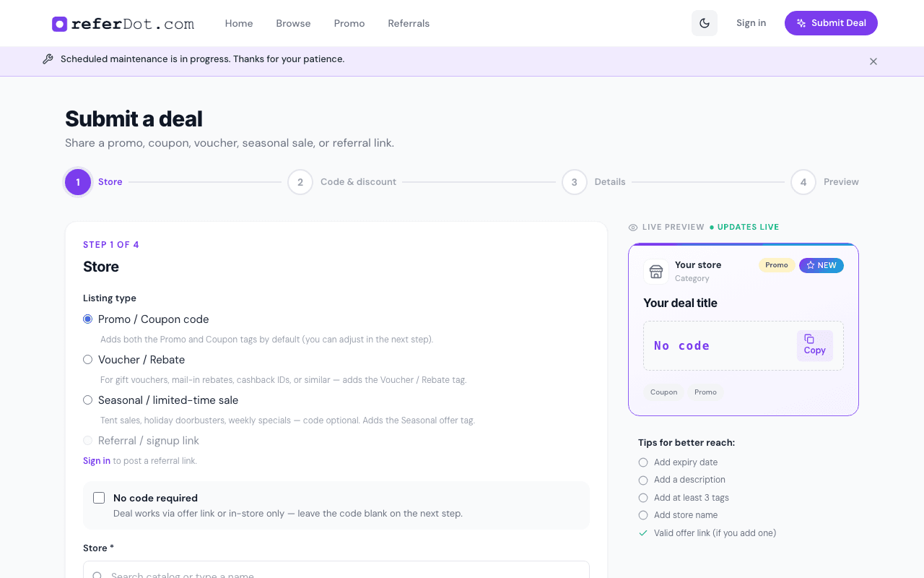Follow the Sign in link for referral posting
The width and height of the screenshot is (924, 578).
[97, 461]
